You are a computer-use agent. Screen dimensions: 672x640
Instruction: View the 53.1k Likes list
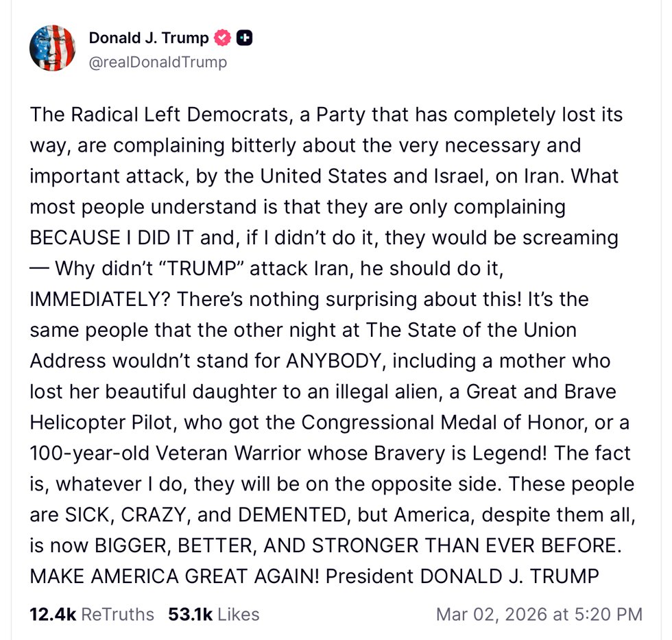tap(214, 614)
